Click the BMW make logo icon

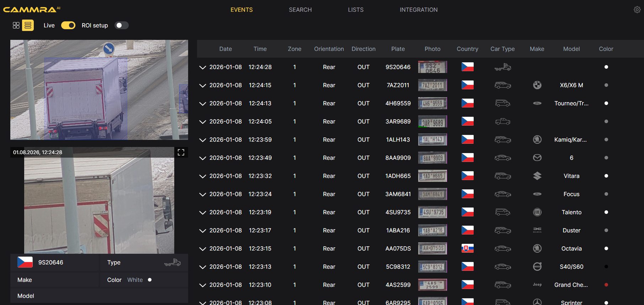point(537,85)
